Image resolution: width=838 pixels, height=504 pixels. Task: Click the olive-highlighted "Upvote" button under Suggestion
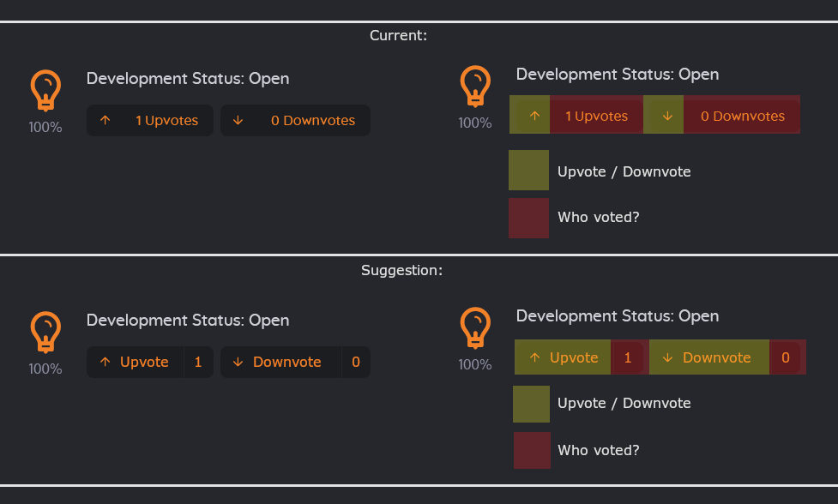(x=563, y=357)
